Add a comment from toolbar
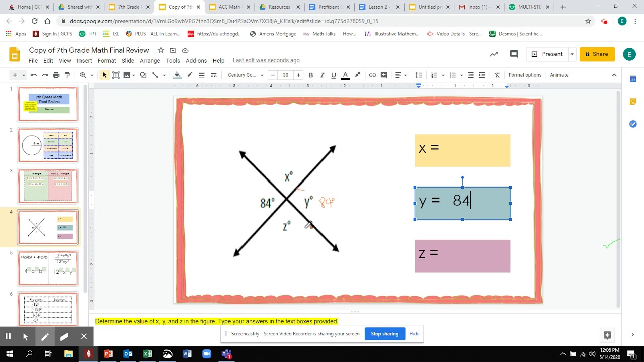644x362 pixels. [384, 75]
